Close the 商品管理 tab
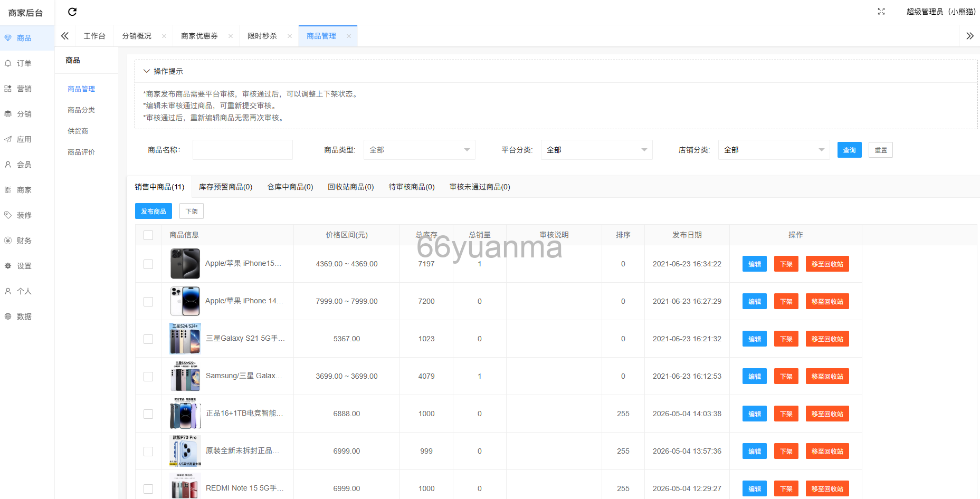The width and height of the screenshot is (980, 499). (349, 36)
